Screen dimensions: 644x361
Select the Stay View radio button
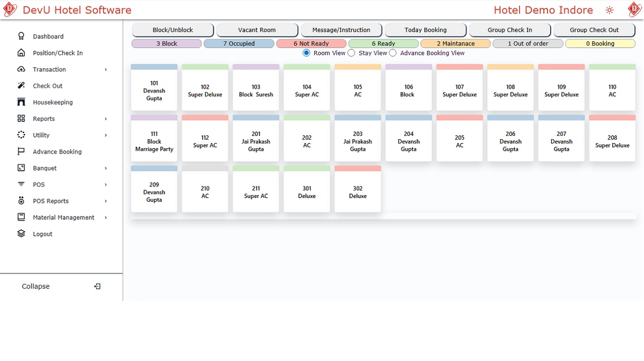point(351,53)
